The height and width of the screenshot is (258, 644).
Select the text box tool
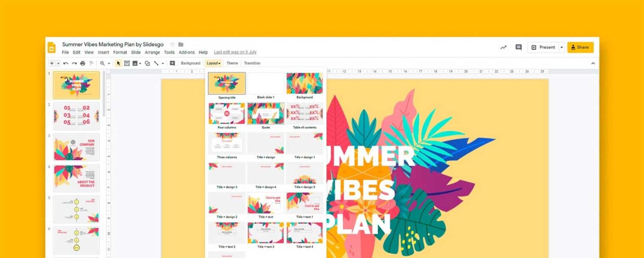[x=127, y=63]
